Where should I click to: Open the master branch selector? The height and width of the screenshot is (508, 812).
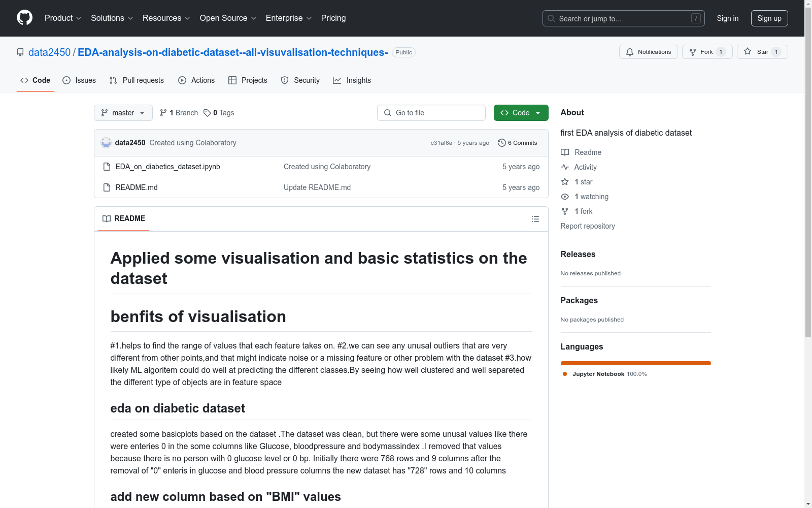[123, 113]
